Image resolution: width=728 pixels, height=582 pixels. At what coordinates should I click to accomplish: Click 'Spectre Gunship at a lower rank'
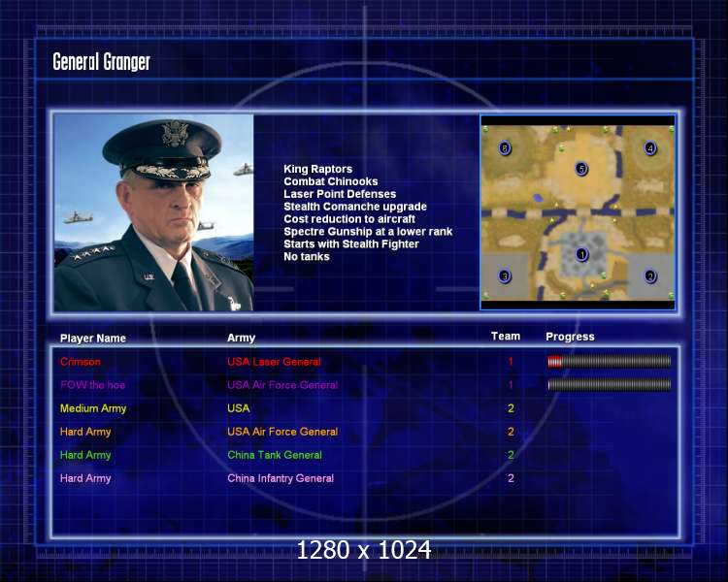tap(368, 232)
